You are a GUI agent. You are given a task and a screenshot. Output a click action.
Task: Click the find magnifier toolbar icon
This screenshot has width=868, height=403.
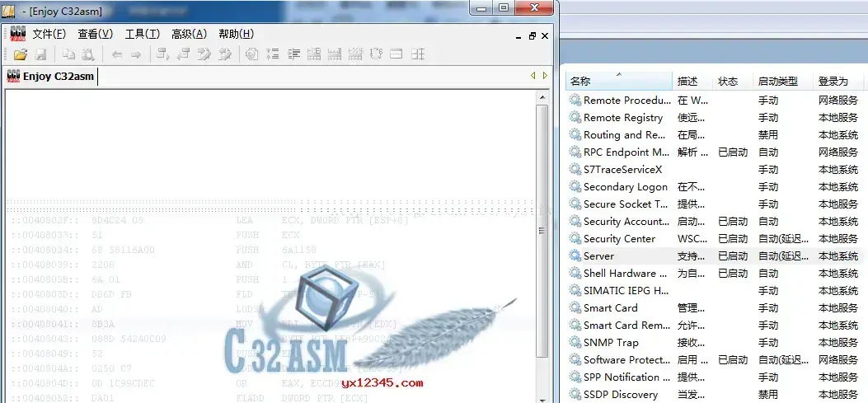tap(88, 54)
